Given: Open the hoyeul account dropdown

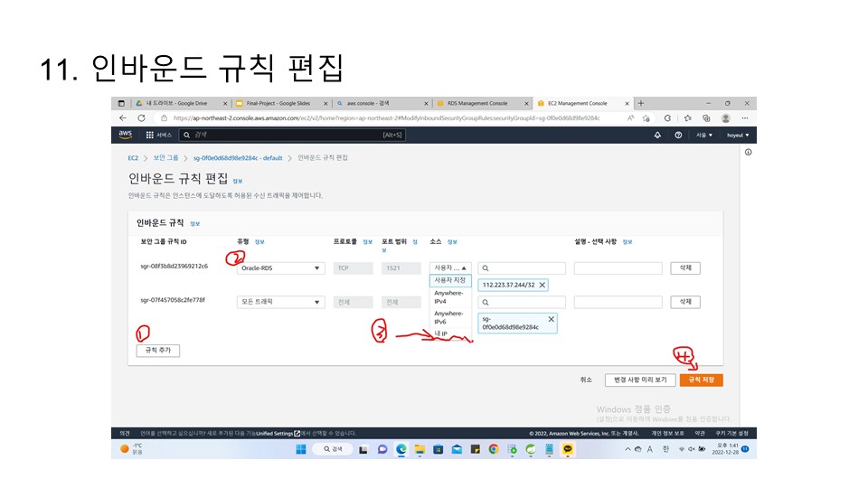Looking at the screenshot, I should pyautogui.click(x=738, y=135).
